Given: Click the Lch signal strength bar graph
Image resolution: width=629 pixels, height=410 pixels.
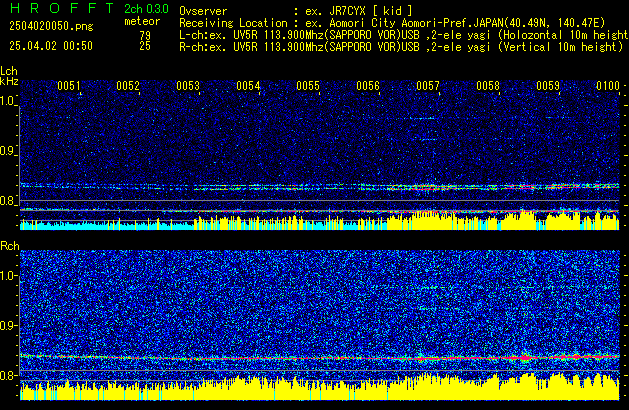Looking at the screenshot, I should tap(320, 220).
